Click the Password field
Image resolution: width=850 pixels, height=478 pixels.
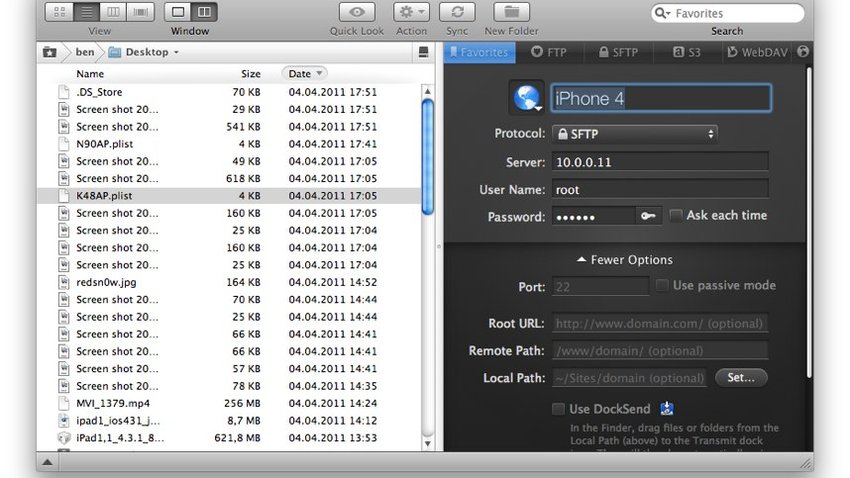point(593,216)
